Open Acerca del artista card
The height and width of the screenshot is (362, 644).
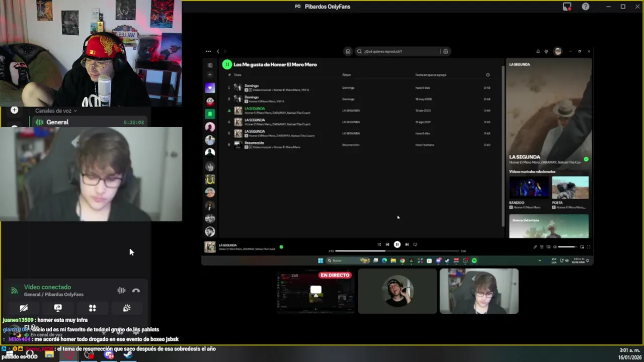[x=549, y=226]
